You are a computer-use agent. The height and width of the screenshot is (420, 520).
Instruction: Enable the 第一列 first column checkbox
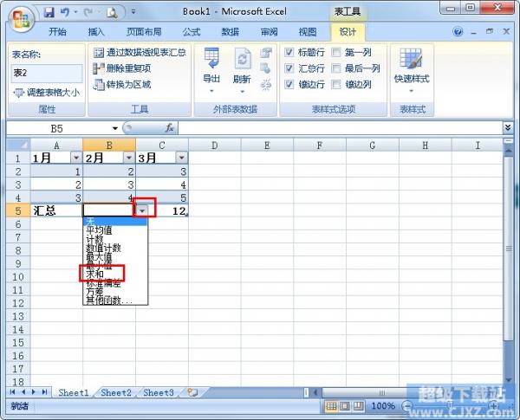335,52
